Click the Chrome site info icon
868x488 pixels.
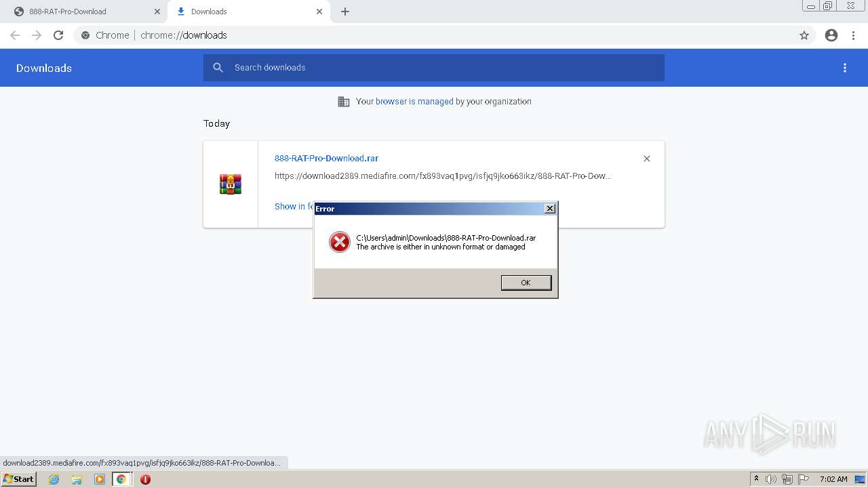pyautogui.click(x=85, y=35)
